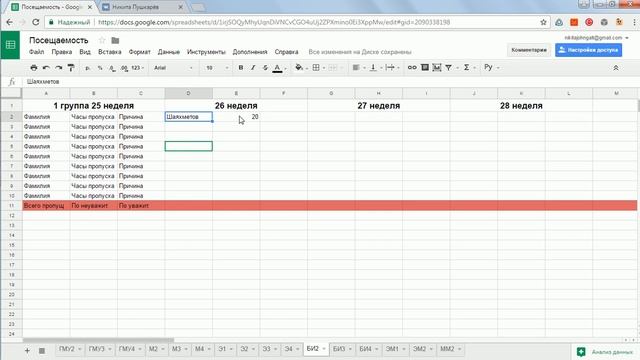Open the Дополнения menu
Screen dimensions: 640x360
click(250, 52)
